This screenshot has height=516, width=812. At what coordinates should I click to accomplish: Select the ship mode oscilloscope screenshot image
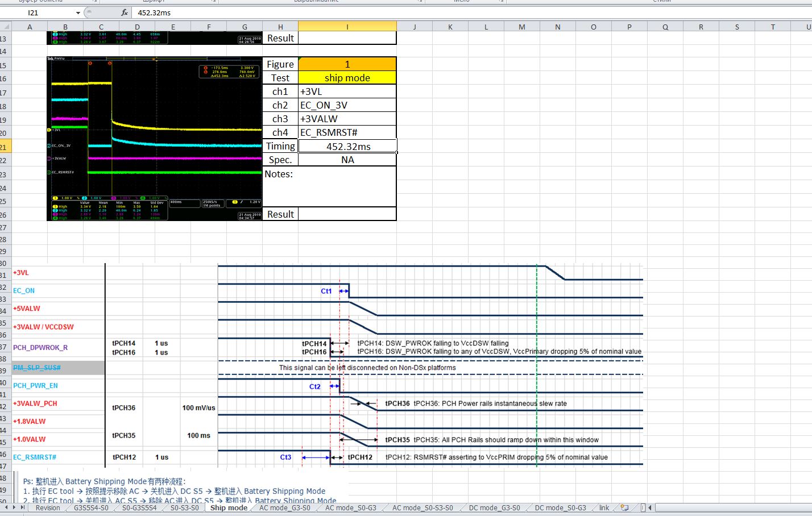click(154, 138)
